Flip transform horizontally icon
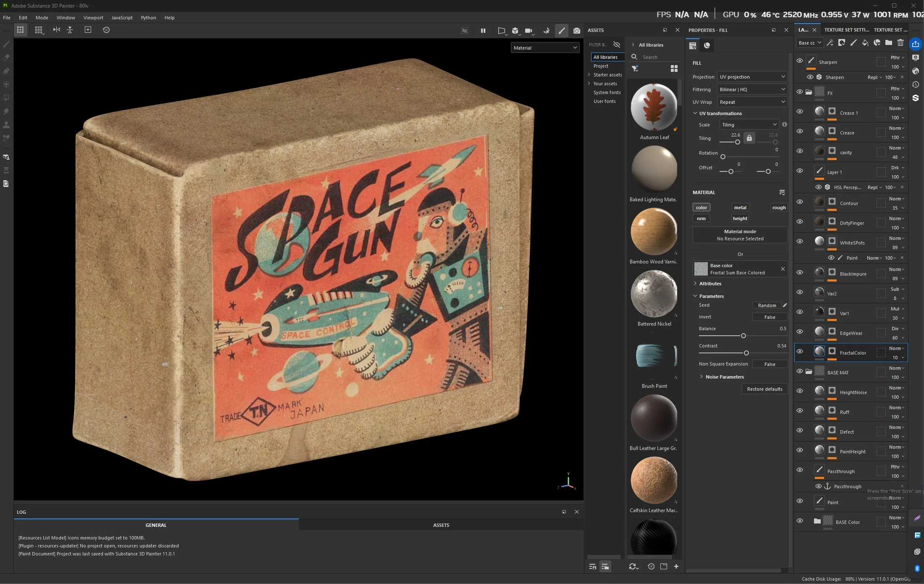 (57, 30)
